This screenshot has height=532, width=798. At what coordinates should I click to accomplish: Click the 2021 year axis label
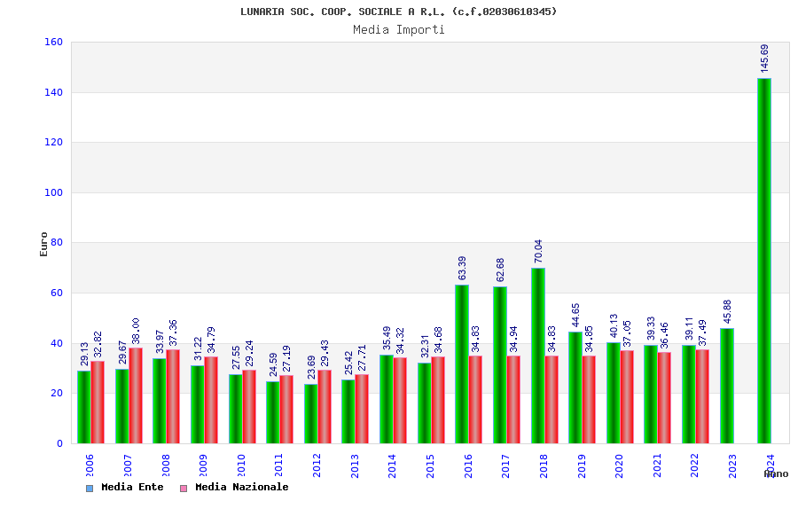click(657, 465)
